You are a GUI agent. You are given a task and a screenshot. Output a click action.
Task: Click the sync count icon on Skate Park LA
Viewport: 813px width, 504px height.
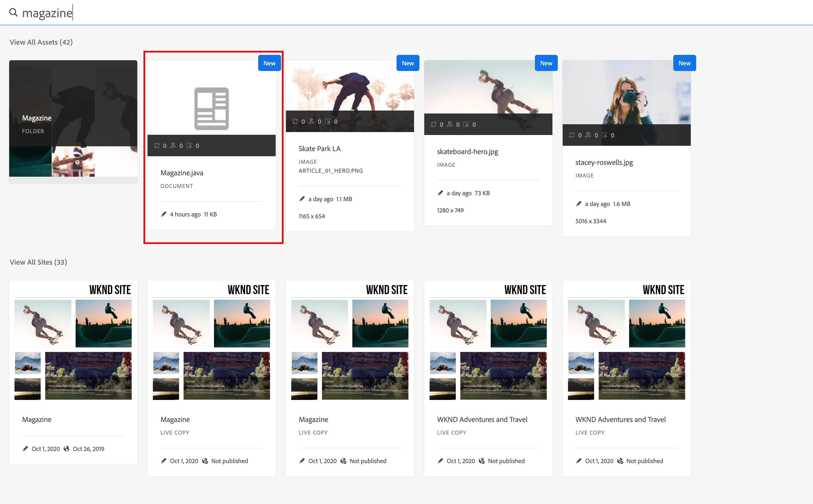[295, 121]
